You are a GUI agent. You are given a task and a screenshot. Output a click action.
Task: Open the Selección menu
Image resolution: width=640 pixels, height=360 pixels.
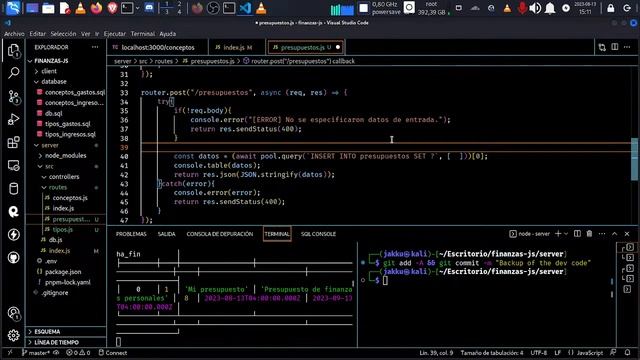pos(63,34)
